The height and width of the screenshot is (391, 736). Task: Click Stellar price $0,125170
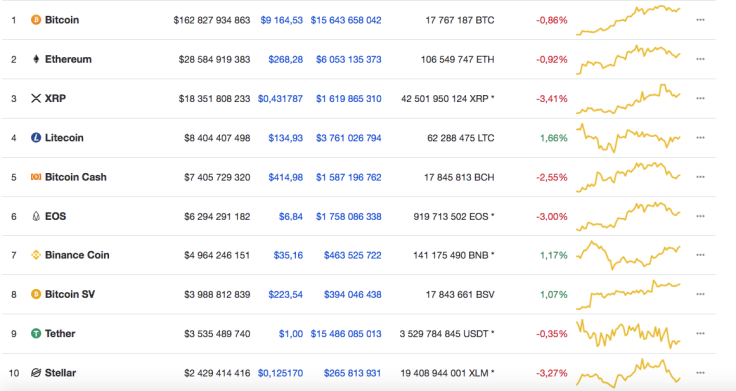[x=280, y=373]
